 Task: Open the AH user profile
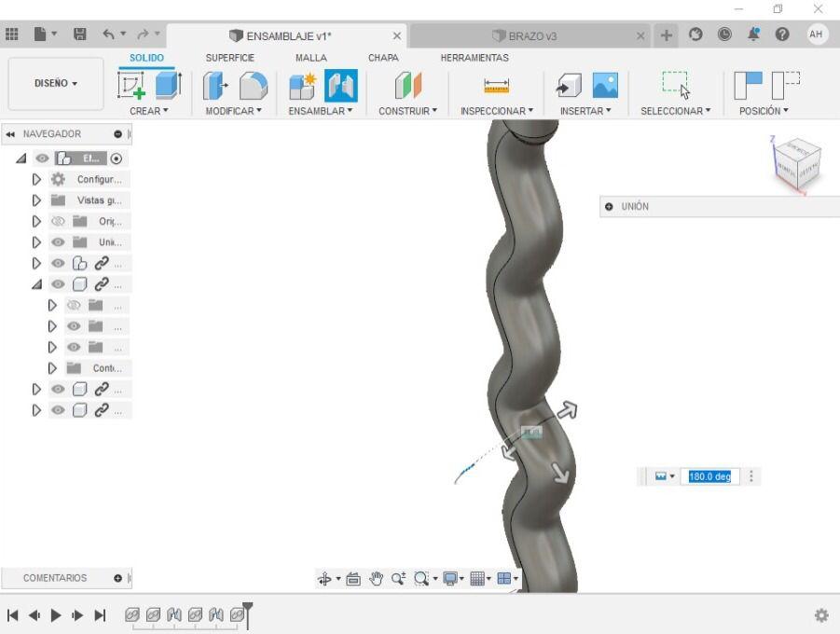(x=816, y=34)
